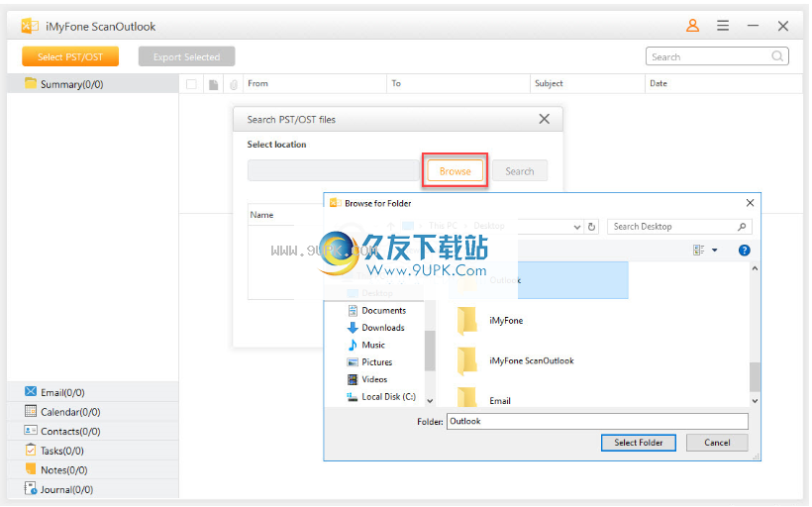Image resolution: width=812 pixels, height=507 pixels.
Task: Open the Journal(0/0) category
Action: pos(93,489)
